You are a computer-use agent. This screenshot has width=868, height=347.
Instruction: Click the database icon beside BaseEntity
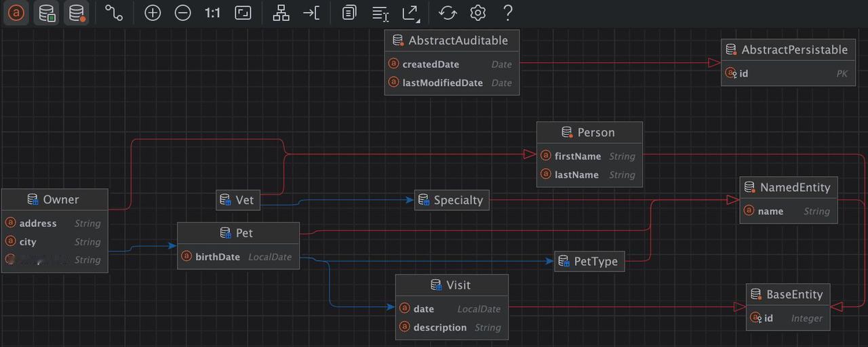pos(756,294)
